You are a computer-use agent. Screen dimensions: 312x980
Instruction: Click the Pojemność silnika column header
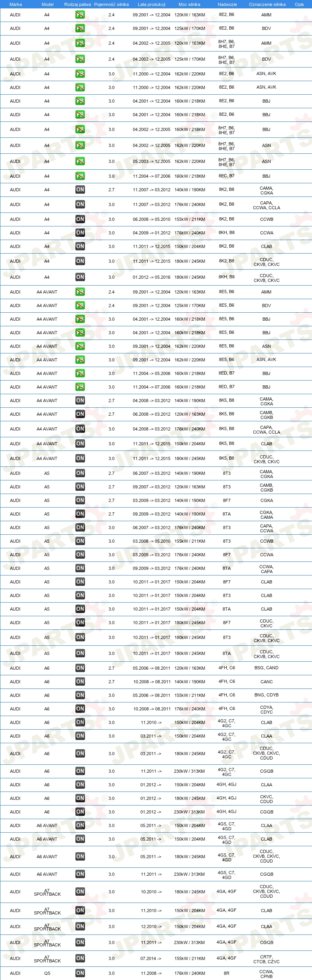111,4
